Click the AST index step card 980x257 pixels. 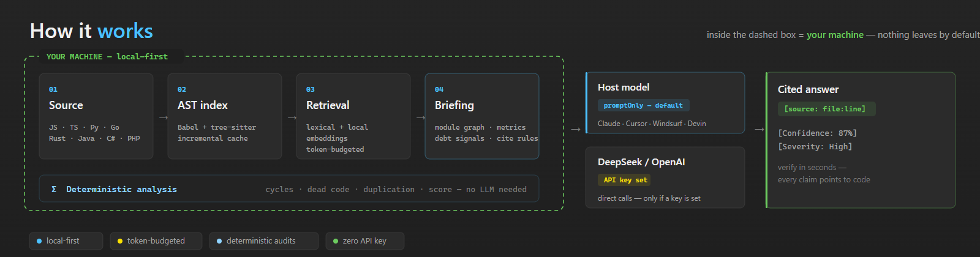click(225, 116)
